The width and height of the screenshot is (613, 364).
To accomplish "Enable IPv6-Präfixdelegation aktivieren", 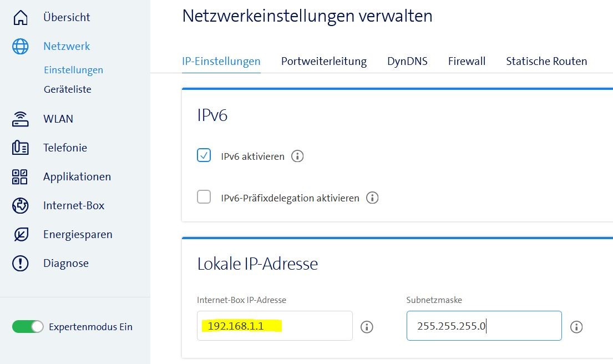I will pos(204,197).
